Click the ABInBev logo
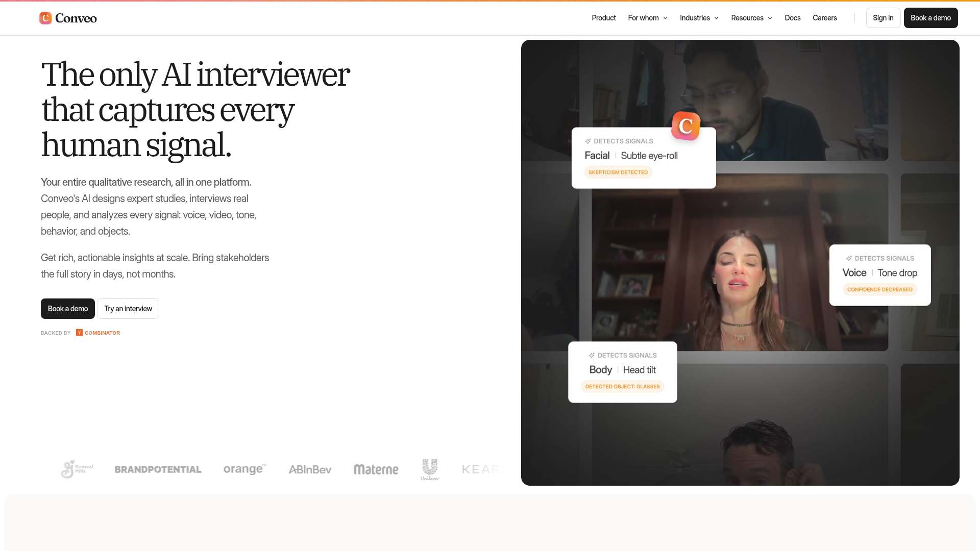This screenshot has height=551, width=980. (310, 469)
